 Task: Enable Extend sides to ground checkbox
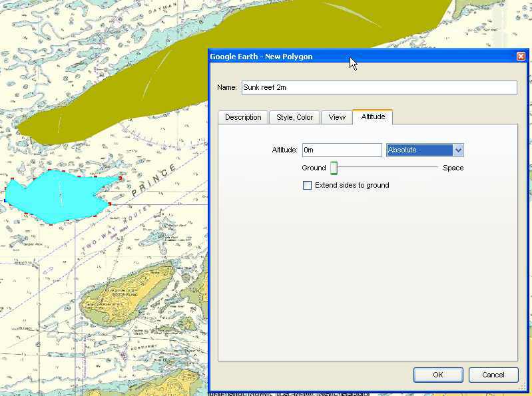[x=307, y=185]
